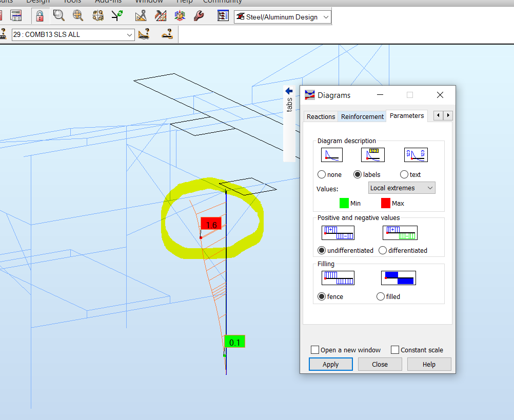Enable 'Open a new window' checkbox
This screenshot has width=514, height=420.
314,350
